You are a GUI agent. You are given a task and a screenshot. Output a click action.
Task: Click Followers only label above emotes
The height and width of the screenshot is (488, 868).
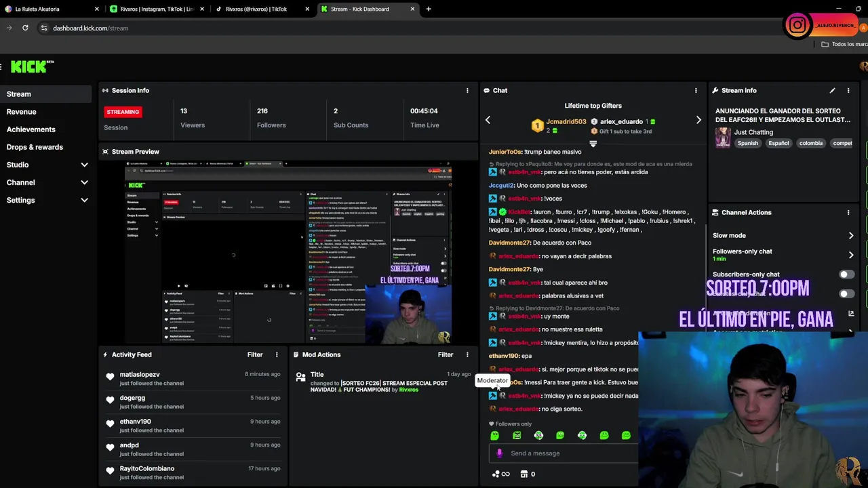(x=513, y=424)
